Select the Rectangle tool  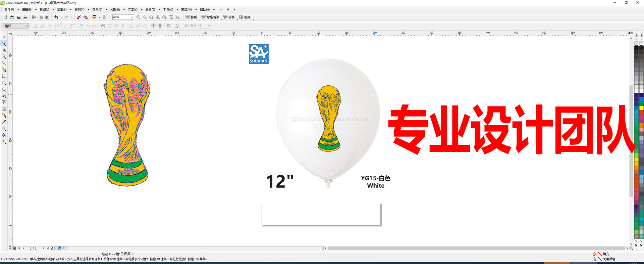click(x=4, y=76)
